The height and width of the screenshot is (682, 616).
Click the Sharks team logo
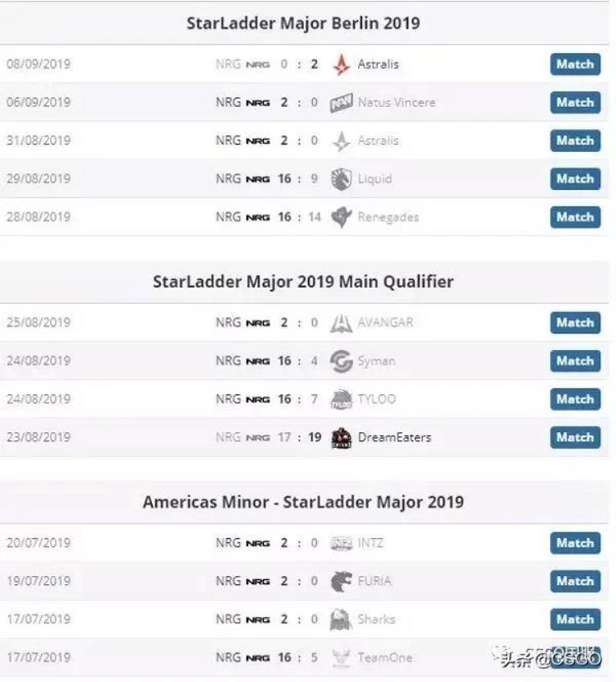(341, 620)
